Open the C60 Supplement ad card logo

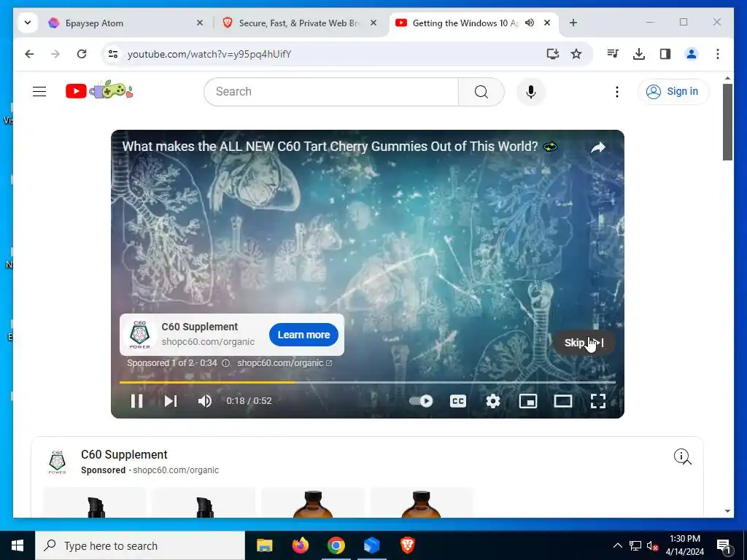139,334
